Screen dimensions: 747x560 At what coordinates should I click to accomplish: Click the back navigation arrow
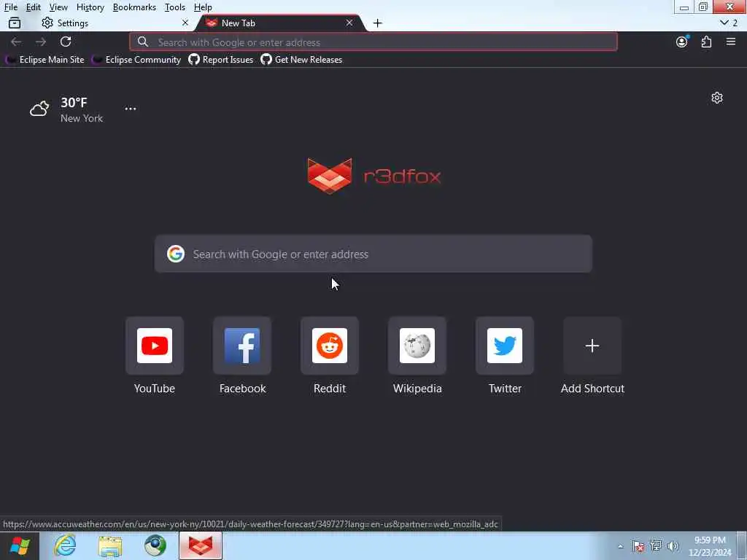click(x=16, y=42)
